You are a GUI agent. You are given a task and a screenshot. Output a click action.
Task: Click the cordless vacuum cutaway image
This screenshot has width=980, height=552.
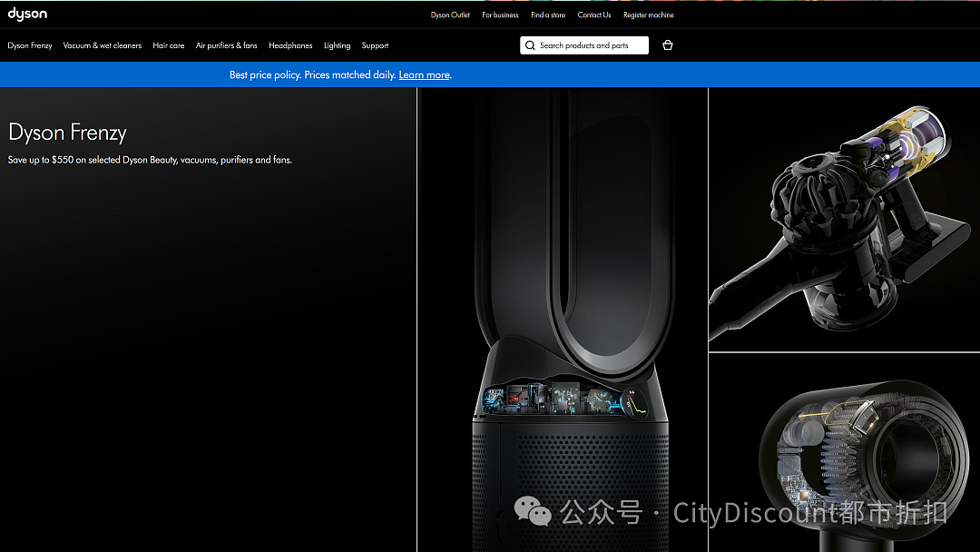tap(845, 220)
